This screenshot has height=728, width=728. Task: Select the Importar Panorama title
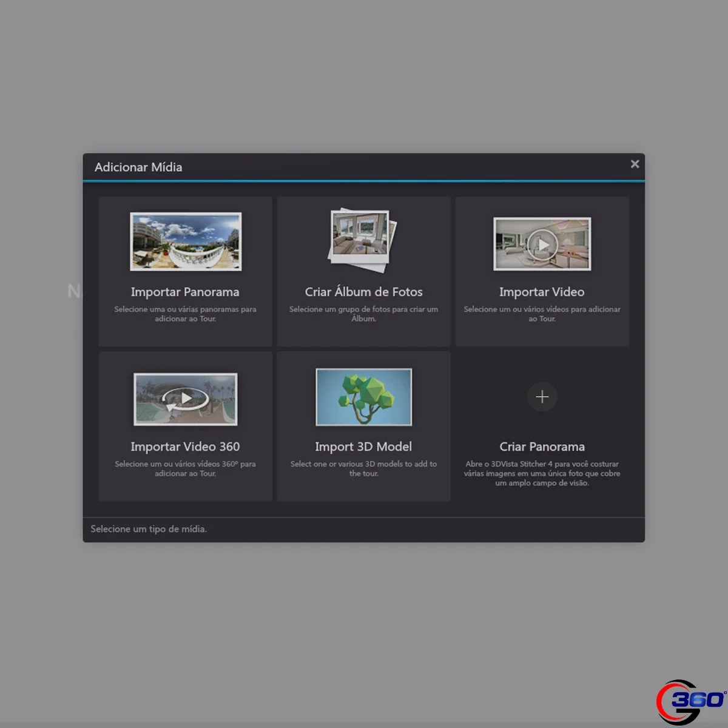click(x=185, y=292)
